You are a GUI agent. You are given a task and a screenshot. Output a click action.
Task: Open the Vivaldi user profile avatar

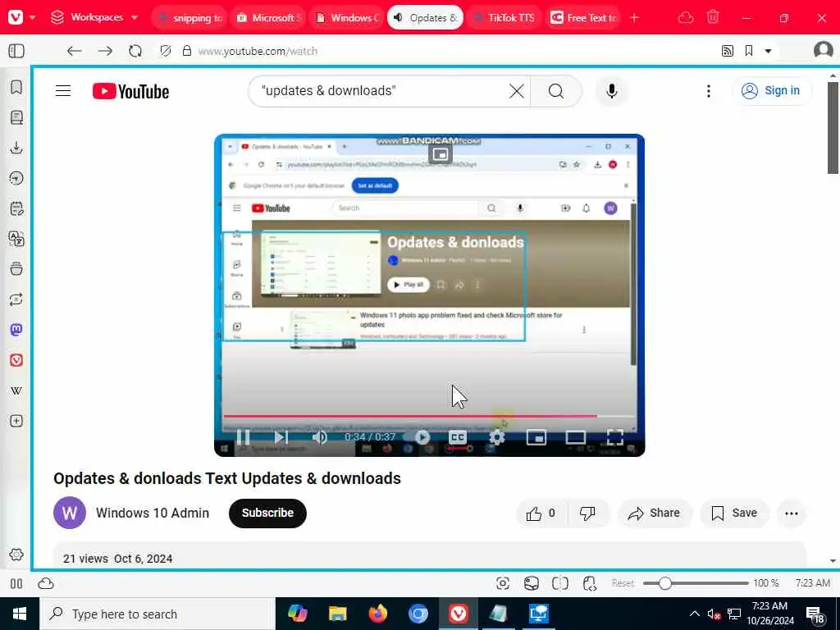click(823, 50)
